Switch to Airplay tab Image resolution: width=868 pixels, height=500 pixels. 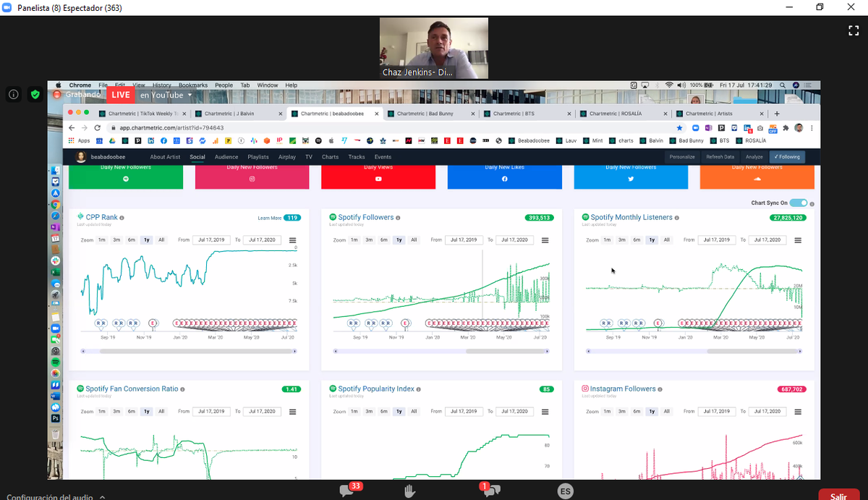click(x=287, y=157)
